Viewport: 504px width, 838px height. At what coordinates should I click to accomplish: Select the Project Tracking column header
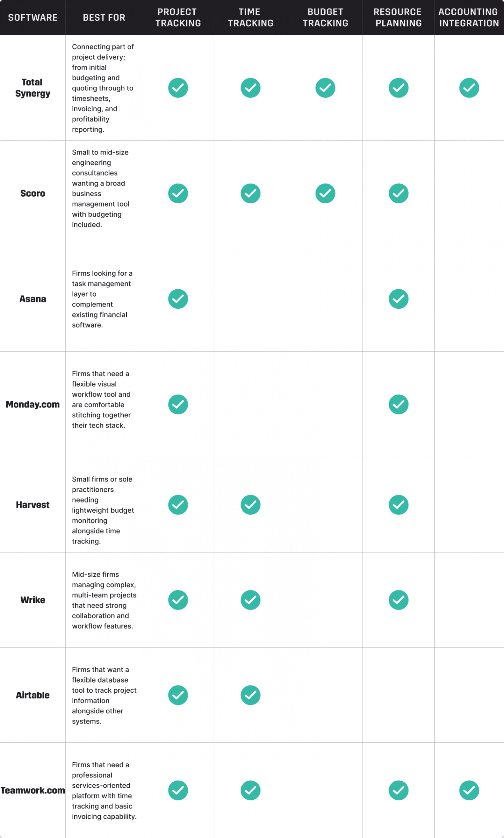pos(178,17)
